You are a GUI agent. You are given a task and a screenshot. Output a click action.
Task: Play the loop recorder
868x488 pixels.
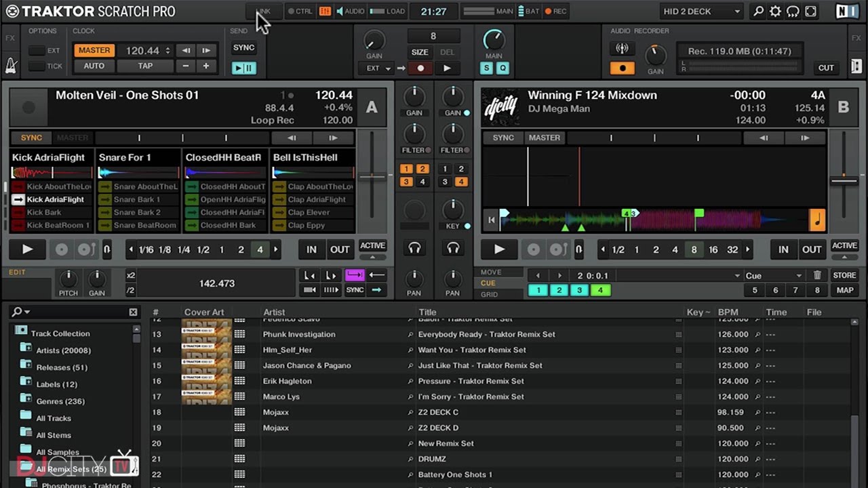coord(446,68)
